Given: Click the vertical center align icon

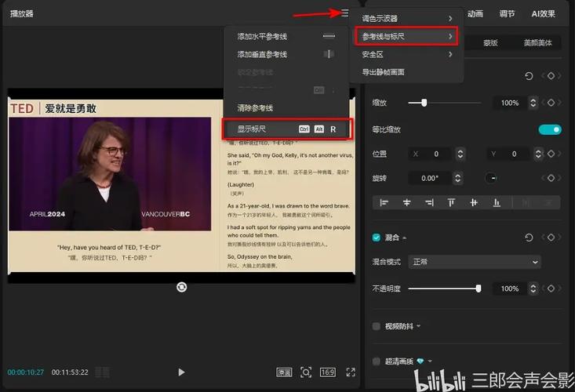Looking at the screenshot, I should (x=474, y=202).
